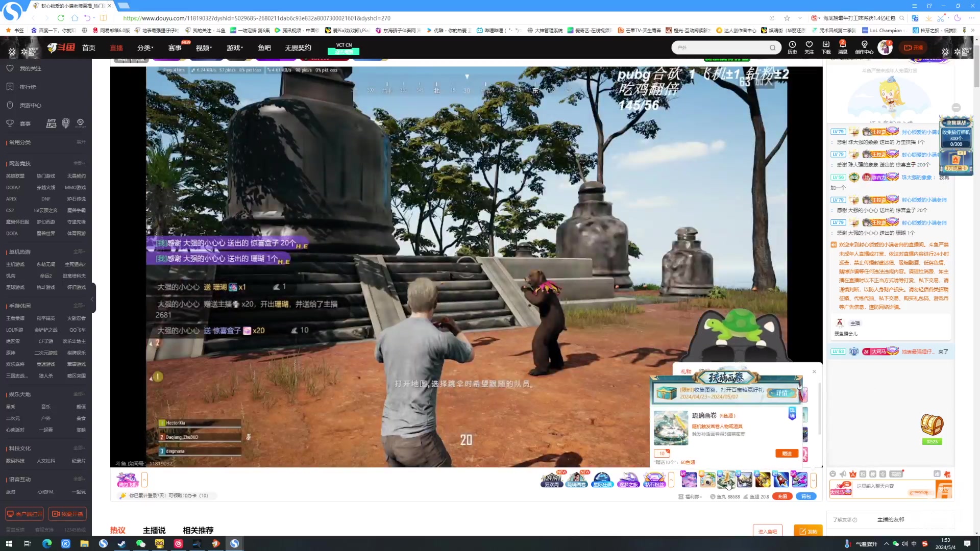Click the 我要开播 sidebar button

point(67,514)
